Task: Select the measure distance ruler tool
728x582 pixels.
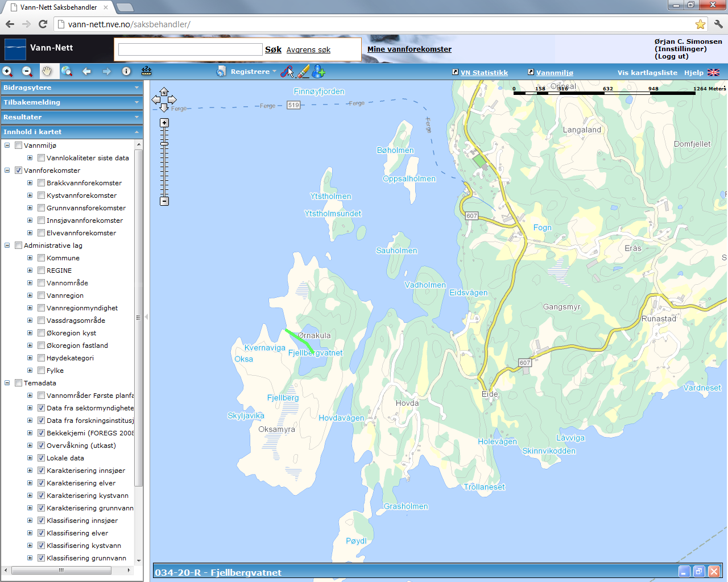Action: pyautogui.click(x=146, y=71)
